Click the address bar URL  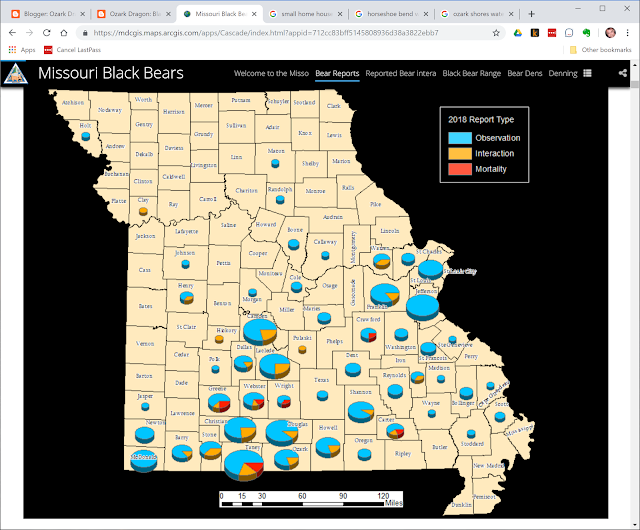tap(266, 33)
